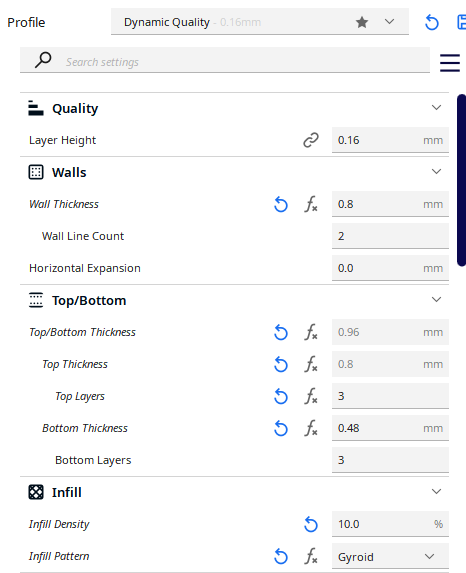
Task: Collapse the Top/Bottom section header
Action: [x=436, y=300]
